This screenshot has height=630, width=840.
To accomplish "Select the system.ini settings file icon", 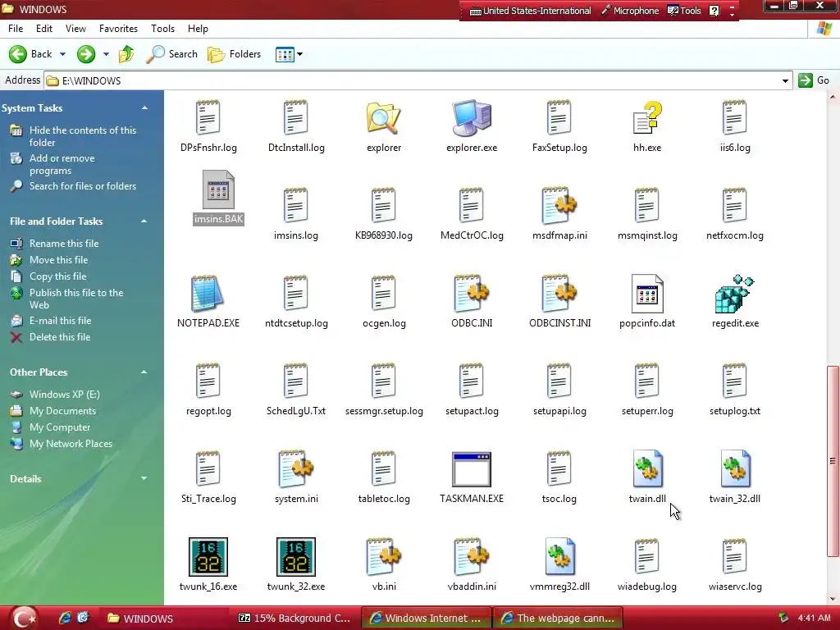I will (x=295, y=469).
